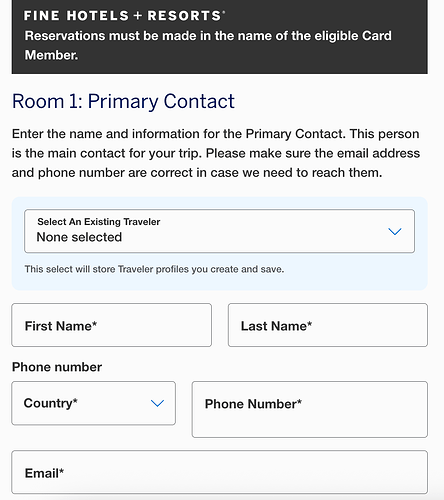
Task: Click the traveler profiles helper text
Action: (154, 269)
